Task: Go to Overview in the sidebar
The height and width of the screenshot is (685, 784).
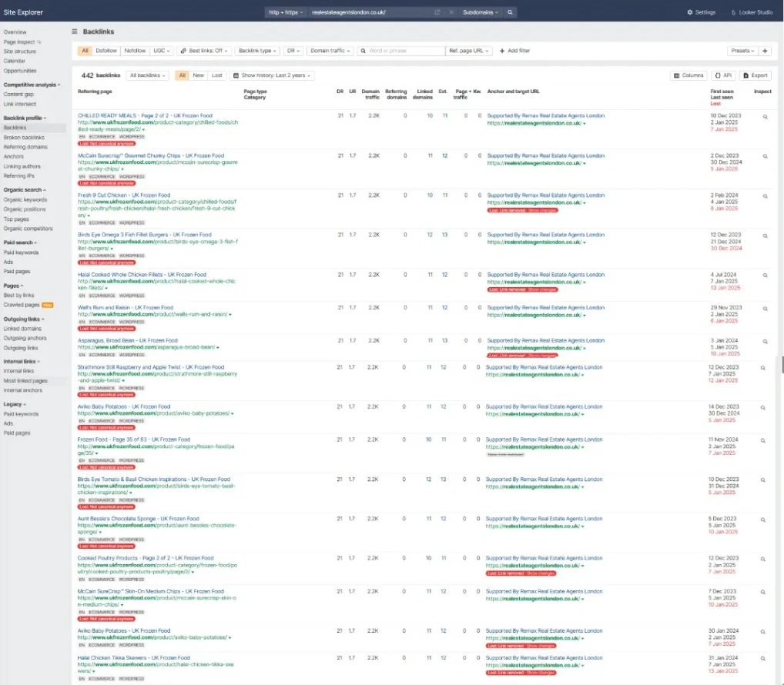Action: (x=15, y=32)
